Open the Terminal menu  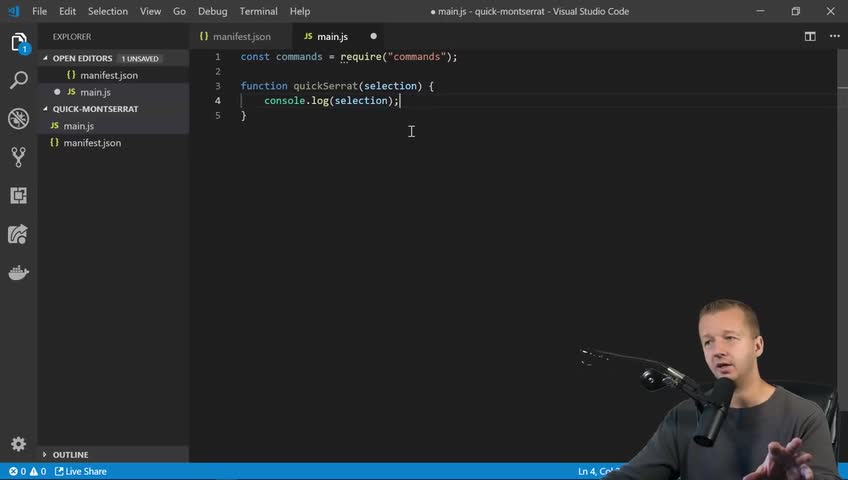tap(259, 11)
